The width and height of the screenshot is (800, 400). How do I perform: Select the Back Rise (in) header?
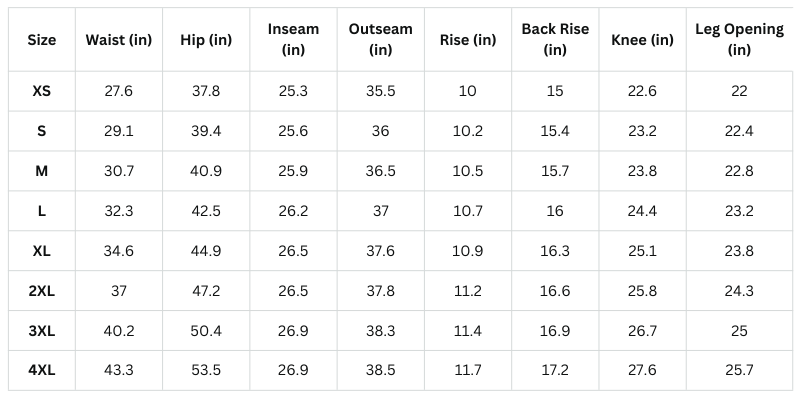[x=554, y=40]
